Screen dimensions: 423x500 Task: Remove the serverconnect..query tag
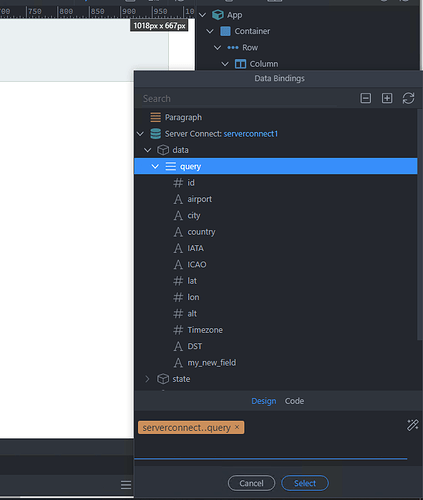click(x=237, y=427)
